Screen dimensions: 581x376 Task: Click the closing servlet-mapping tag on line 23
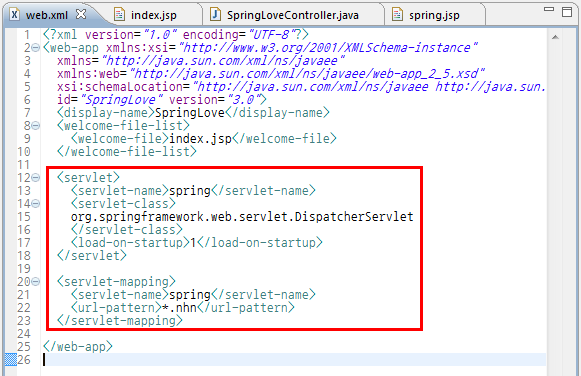pyautogui.click(x=120, y=321)
